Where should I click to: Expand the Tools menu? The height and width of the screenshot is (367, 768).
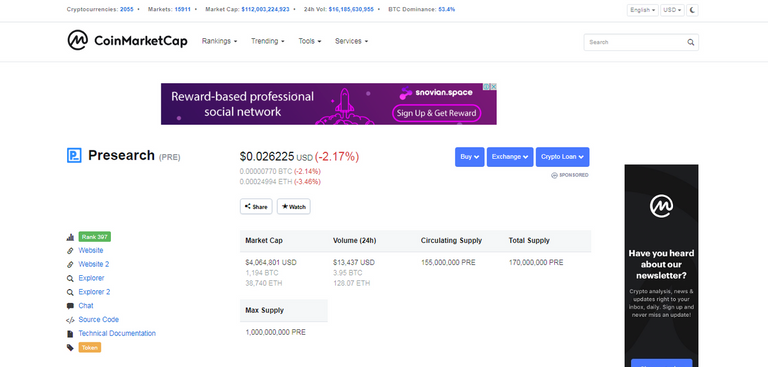coord(310,41)
